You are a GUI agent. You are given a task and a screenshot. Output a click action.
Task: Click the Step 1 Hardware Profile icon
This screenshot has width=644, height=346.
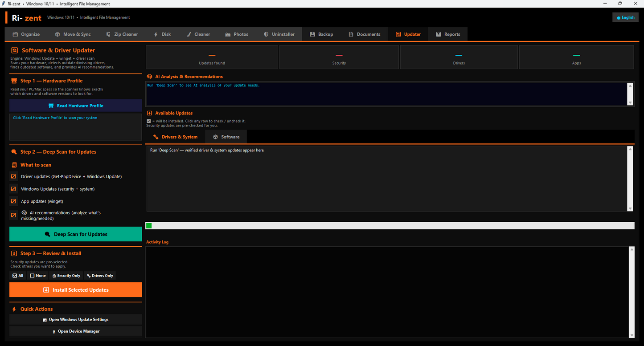(14, 81)
